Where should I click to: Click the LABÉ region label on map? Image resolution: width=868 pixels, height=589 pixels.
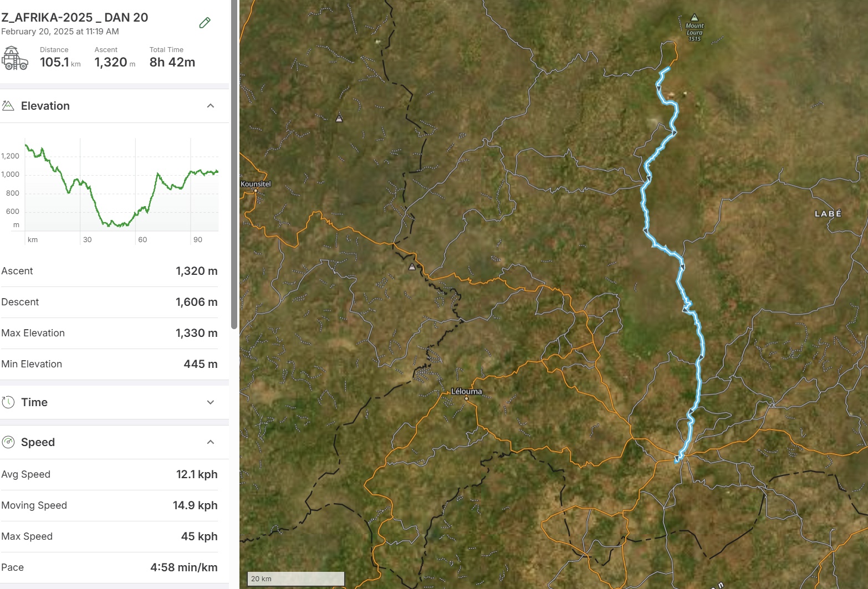point(828,214)
